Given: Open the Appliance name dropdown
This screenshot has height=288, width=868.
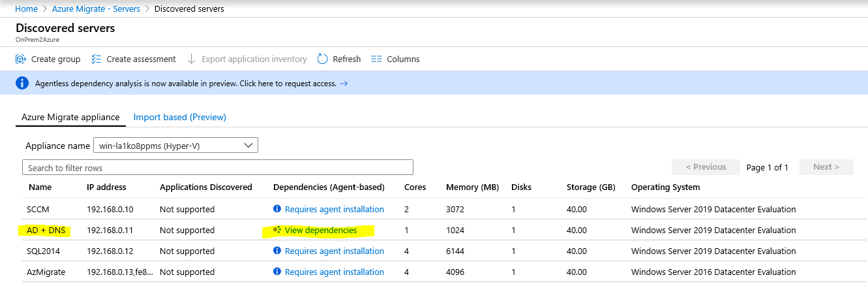Looking at the screenshot, I should pyautogui.click(x=176, y=145).
